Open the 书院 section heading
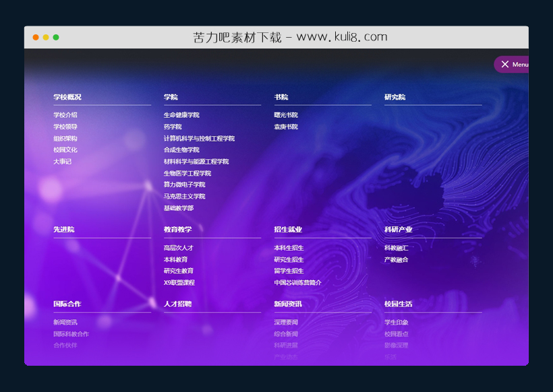Image resolution: width=553 pixels, height=392 pixels. click(x=281, y=97)
